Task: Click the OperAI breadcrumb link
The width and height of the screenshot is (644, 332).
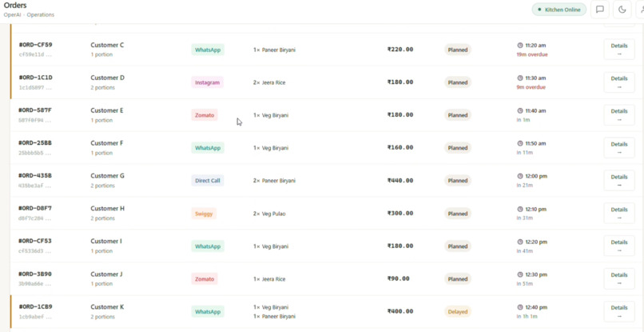Action: [x=12, y=15]
